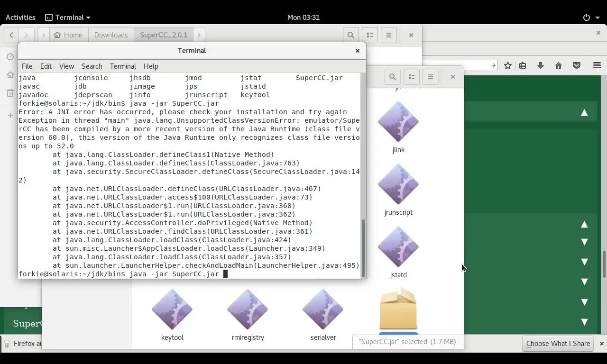The height and width of the screenshot is (364, 607).
Task: Switch view mode in front file manager
Action: 412,77
